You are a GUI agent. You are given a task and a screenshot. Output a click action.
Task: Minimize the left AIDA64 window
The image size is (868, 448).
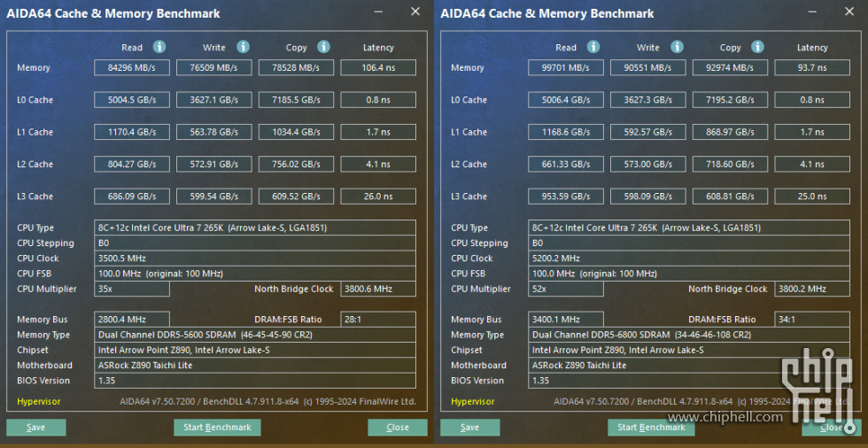coord(379,11)
